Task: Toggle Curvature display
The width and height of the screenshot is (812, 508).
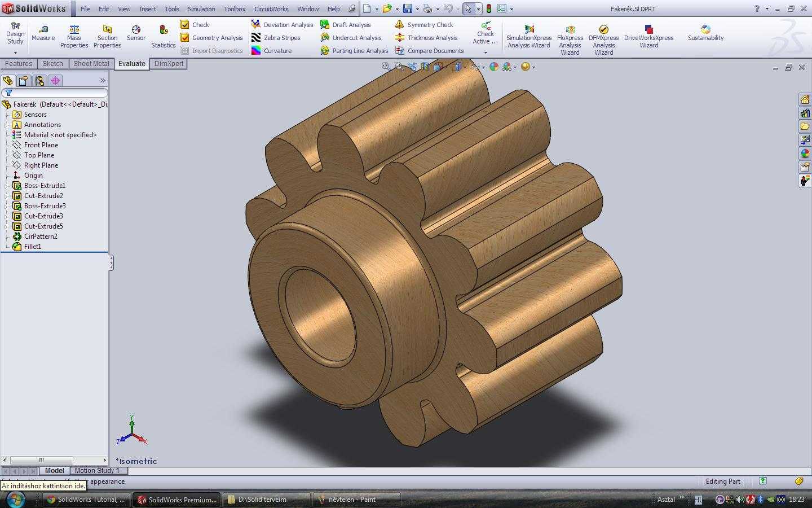Action: point(272,51)
